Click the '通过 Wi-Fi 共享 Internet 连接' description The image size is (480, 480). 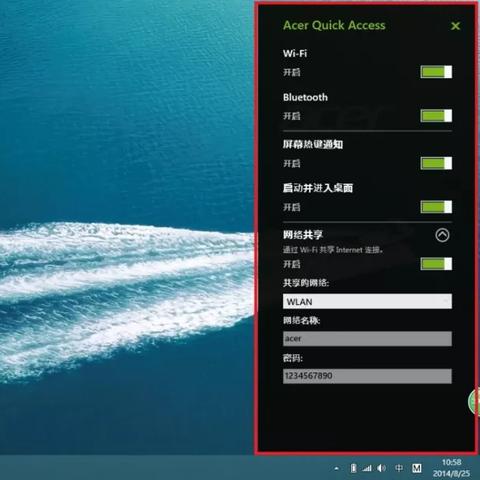(333, 250)
